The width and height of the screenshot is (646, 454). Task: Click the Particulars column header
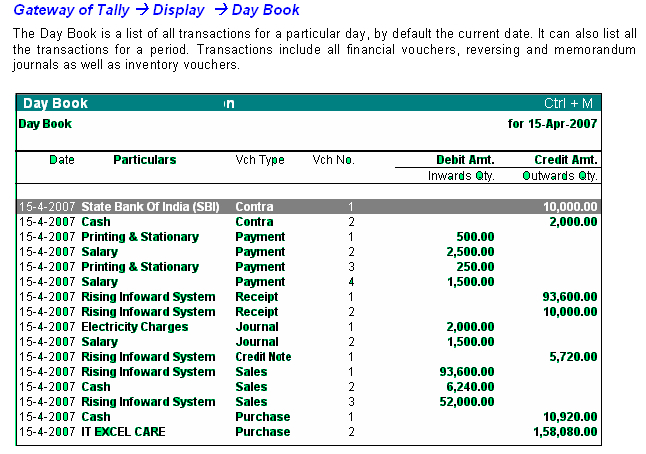point(144,160)
